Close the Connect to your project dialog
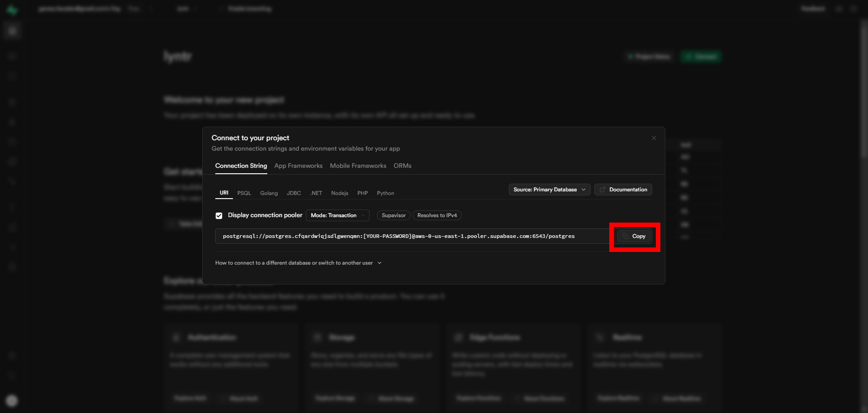The height and width of the screenshot is (413, 868). pos(654,138)
